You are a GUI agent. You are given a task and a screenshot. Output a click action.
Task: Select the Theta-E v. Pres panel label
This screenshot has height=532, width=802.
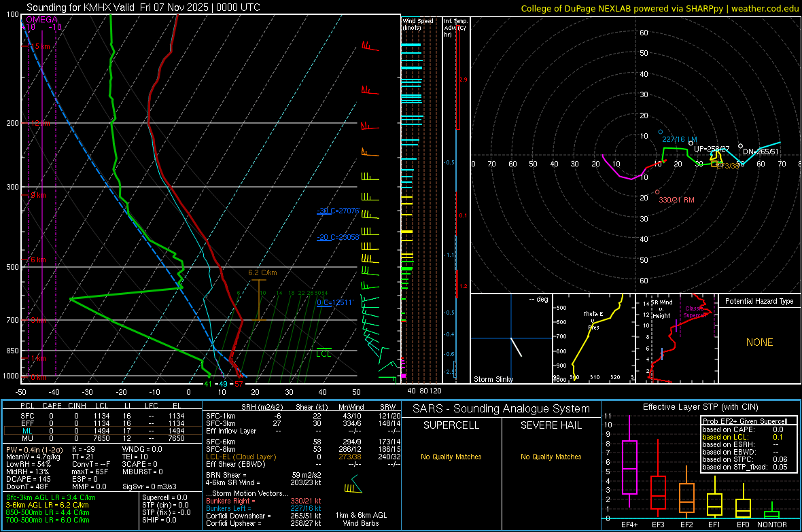[593, 320]
